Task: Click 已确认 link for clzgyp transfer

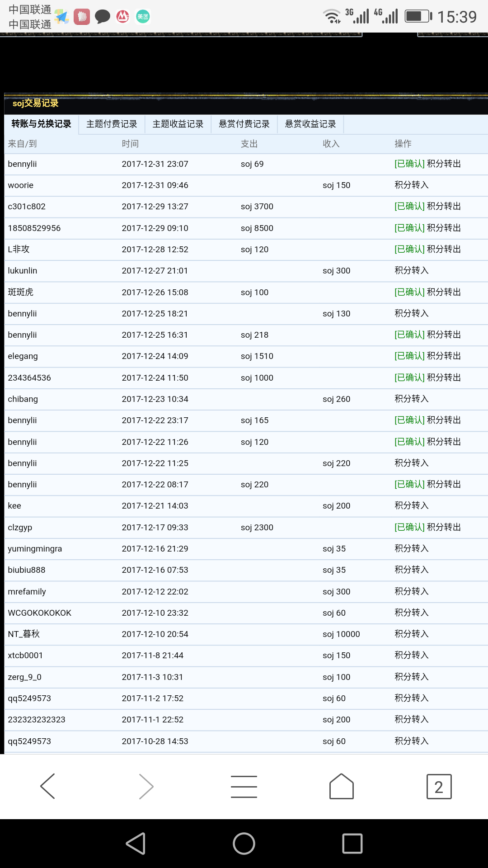Action: click(x=409, y=528)
